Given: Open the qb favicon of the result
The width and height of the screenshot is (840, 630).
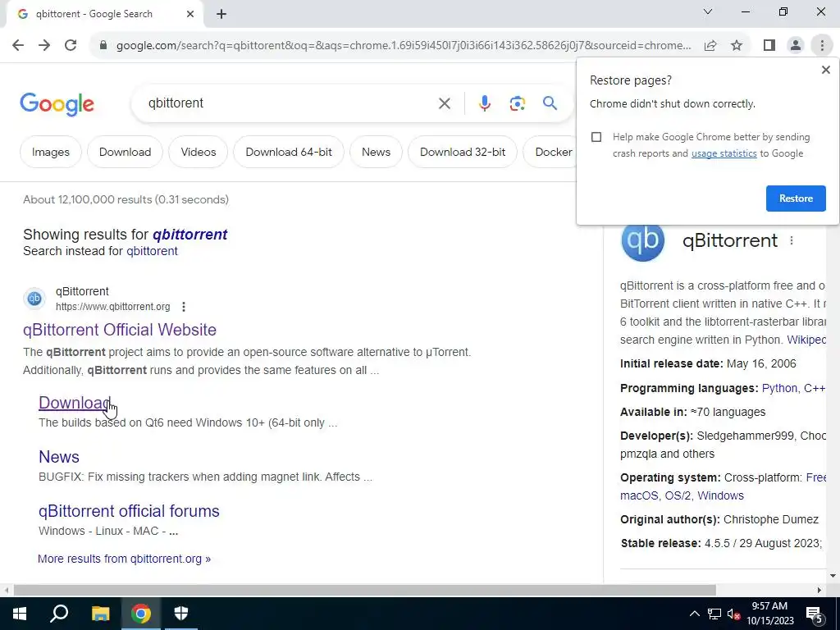Looking at the screenshot, I should [34, 299].
